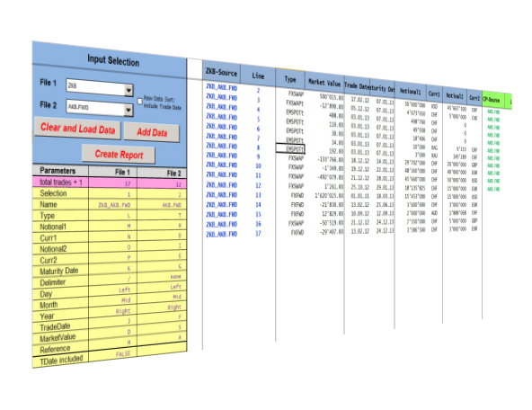532x410 pixels.
Task: Click the AKB.FWD value in the Name row
Action: point(172,205)
